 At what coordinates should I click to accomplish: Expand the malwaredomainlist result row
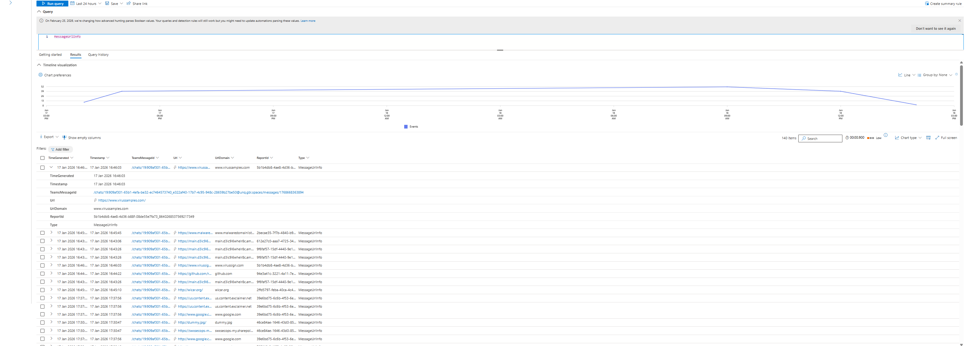(51, 233)
